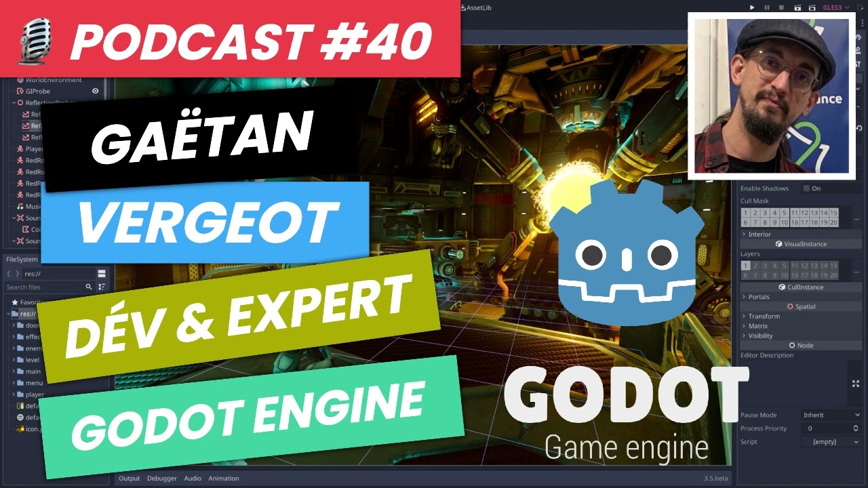
Task: Click the Pause project button
Action: [x=767, y=7]
